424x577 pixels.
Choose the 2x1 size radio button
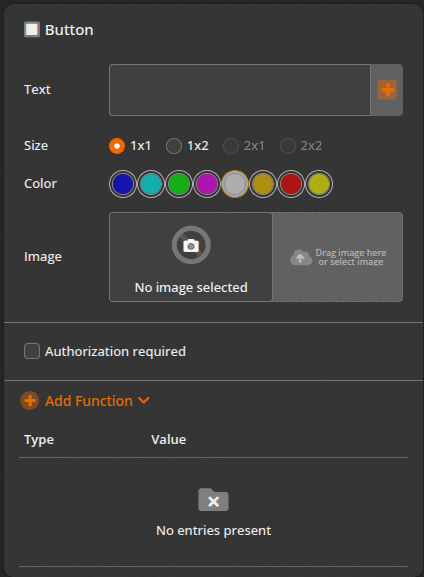[x=231, y=146]
